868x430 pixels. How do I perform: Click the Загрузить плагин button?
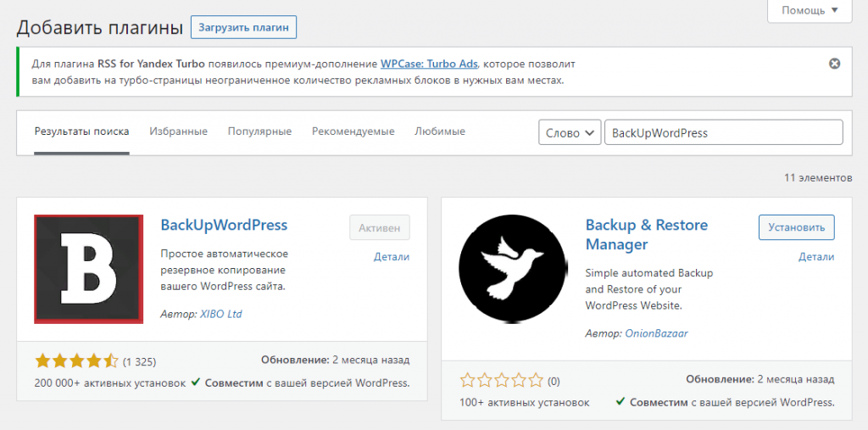tap(243, 28)
